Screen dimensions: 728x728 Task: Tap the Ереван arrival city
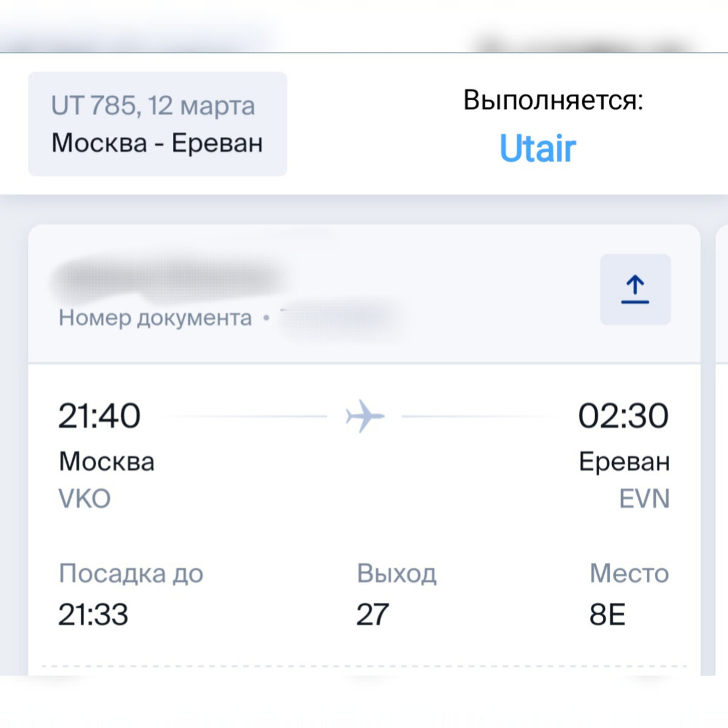click(624, 462)
